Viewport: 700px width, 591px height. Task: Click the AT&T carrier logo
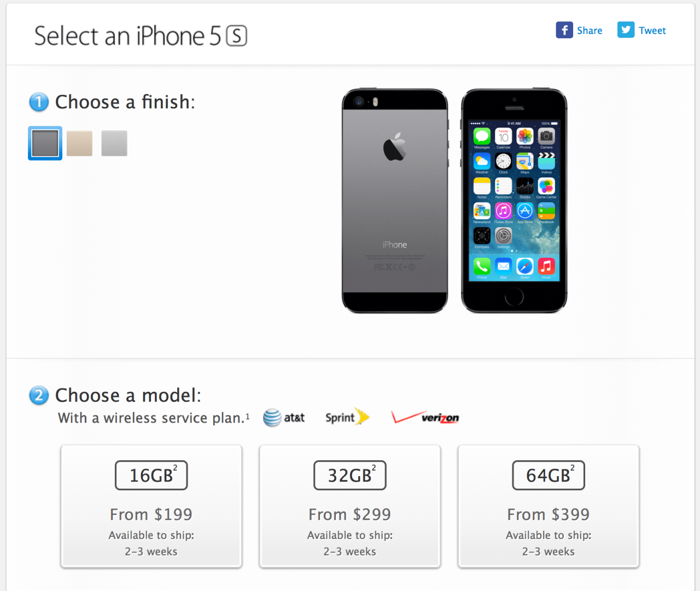pos(284,418)
